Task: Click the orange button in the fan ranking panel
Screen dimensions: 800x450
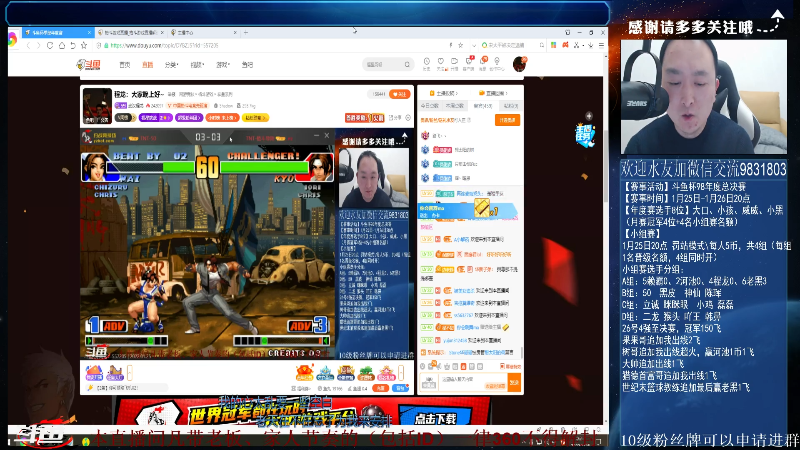Action: [x=507, y=120]
